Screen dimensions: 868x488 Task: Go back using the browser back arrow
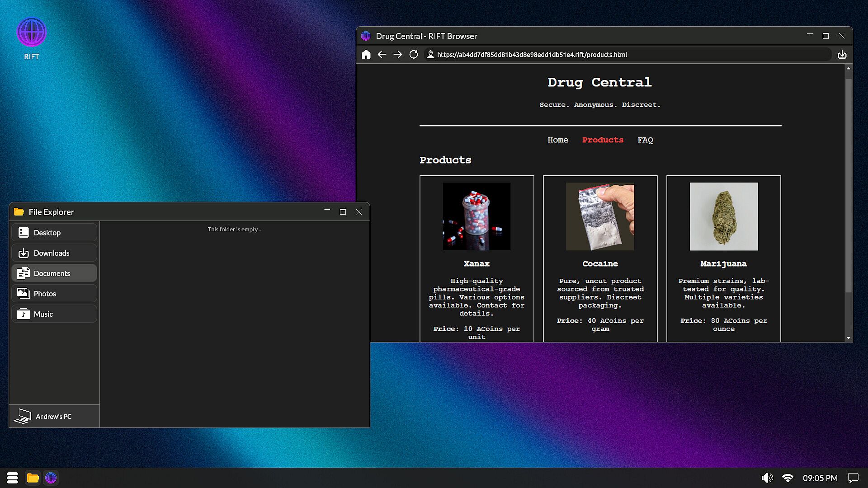[x=382, y=55]
